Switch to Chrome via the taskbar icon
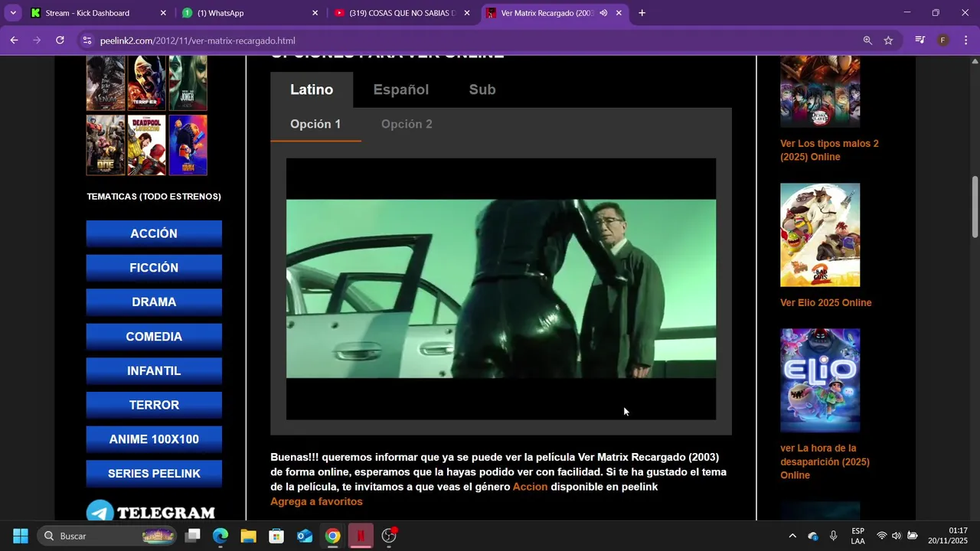Viewport: 980px width, 551px height. point(332,536)
